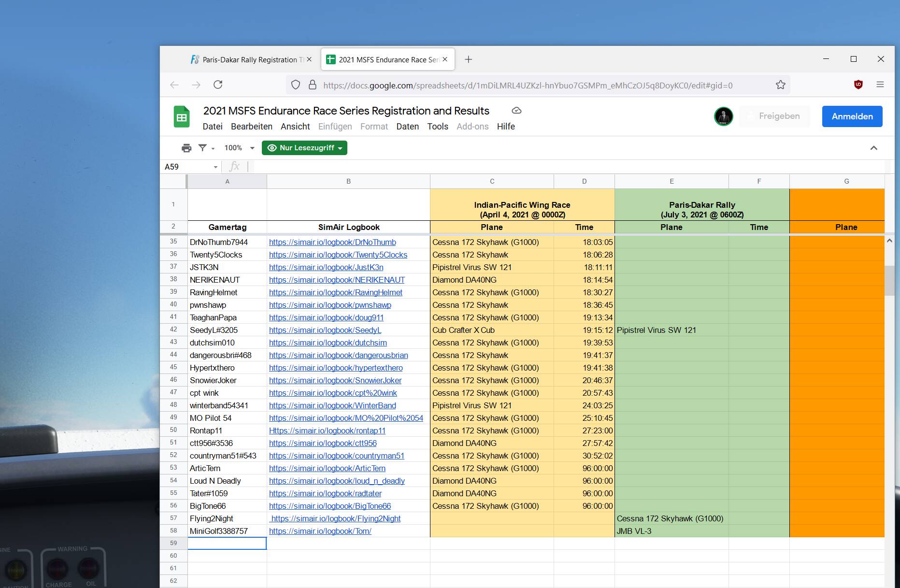Open the uBlock extension shield icon
Screen dimensions: 900x588
click(x=858, y=85)
